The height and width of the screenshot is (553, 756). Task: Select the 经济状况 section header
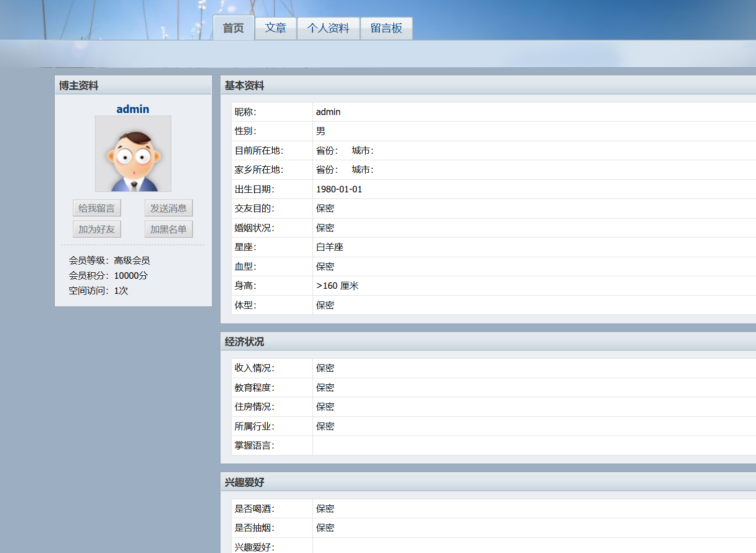point(244,342)
